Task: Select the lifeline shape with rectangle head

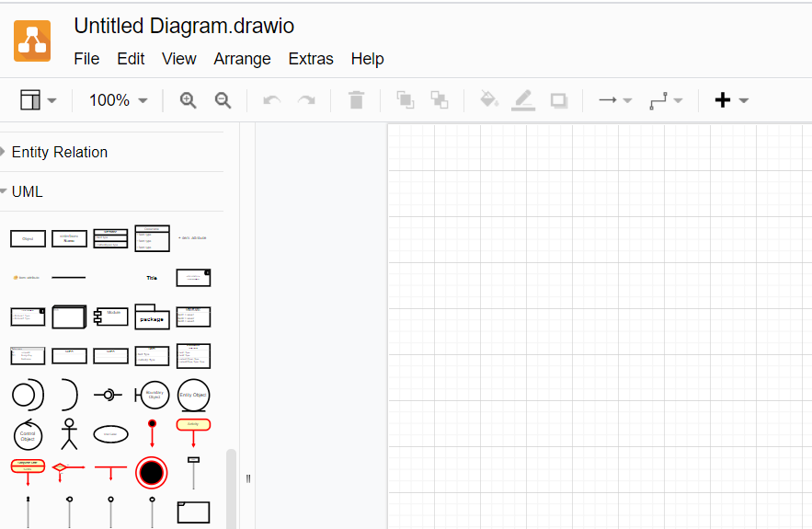Action: (x=193, y=473)
